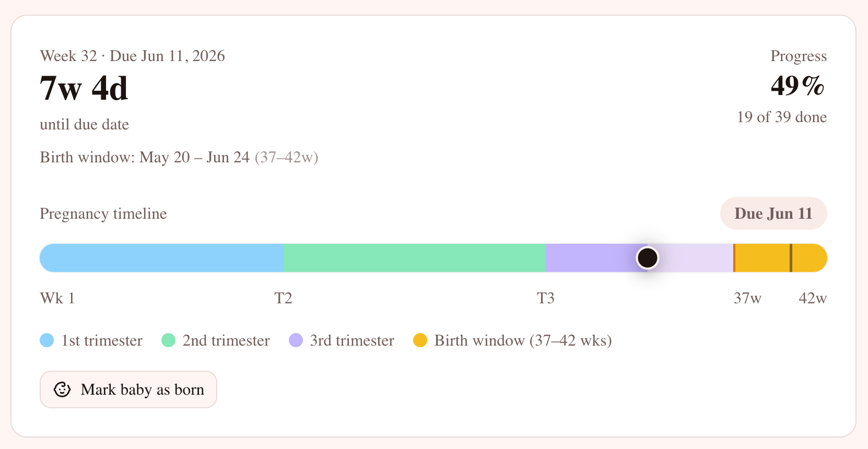The width and height of the screenshot is (868, 449).
Task: Click the Birth window legend dot
Action: (421, 340)
